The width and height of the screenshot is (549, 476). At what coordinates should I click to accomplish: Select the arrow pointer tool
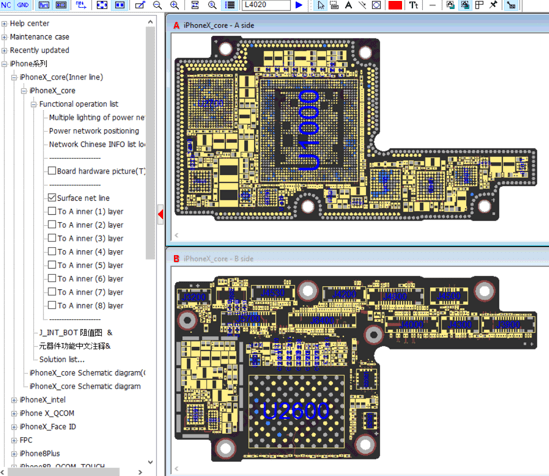point(321,5)
